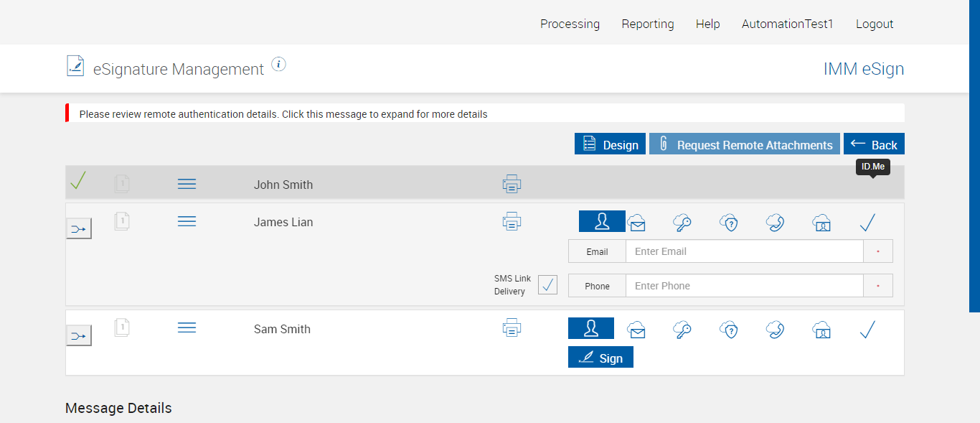
Task: Toggle ID.Me checkmark for Sam Smith
Action: pos(867,330)
